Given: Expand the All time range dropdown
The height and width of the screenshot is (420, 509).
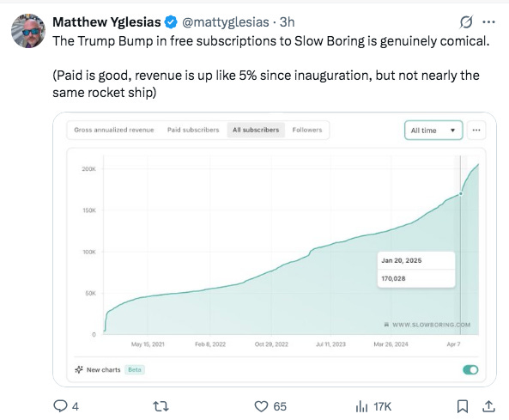Looking at the screenshot, I should pyautogui.click(x=433, y=131).
